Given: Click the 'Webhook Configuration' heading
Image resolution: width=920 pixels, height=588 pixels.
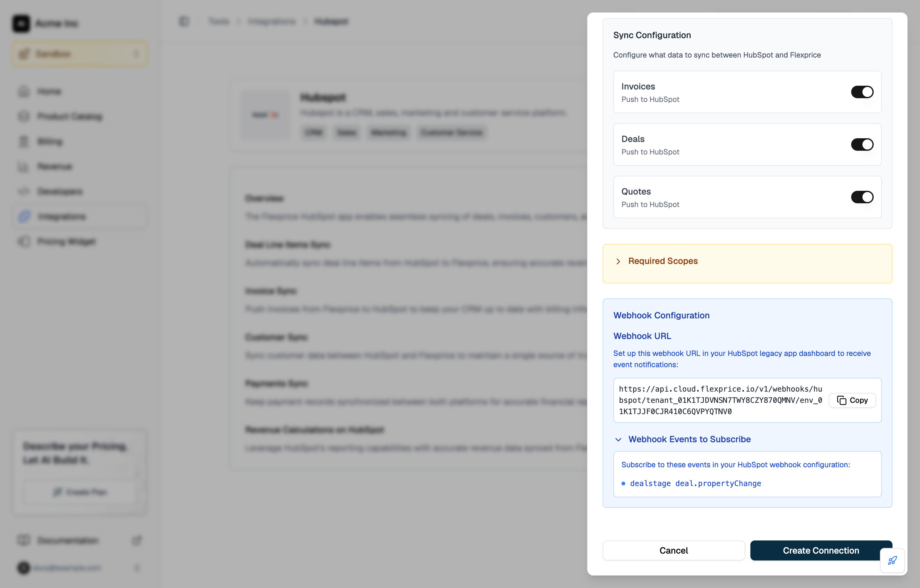Looking at the screenshot, I should pos(661,315).
